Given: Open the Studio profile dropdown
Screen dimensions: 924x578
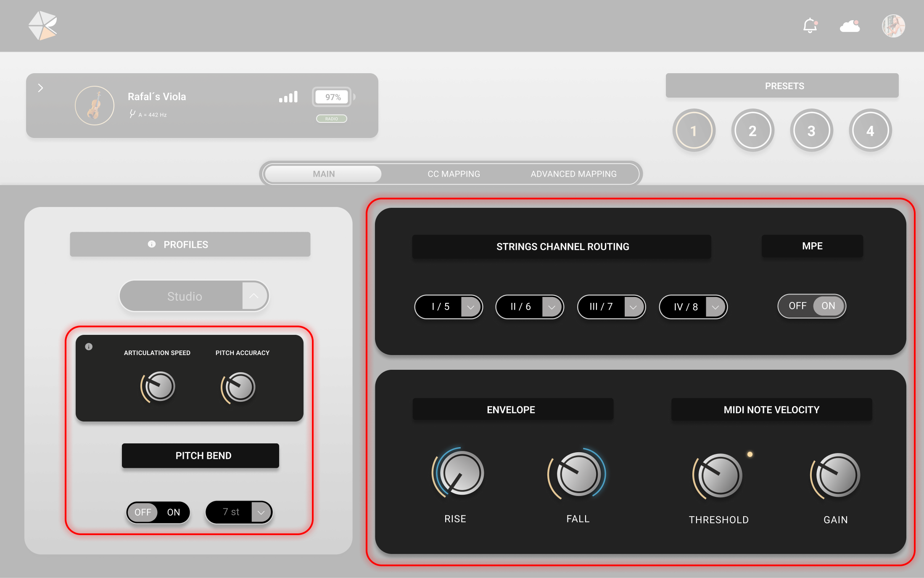Looking at the screenshot, I should (254, 296).
